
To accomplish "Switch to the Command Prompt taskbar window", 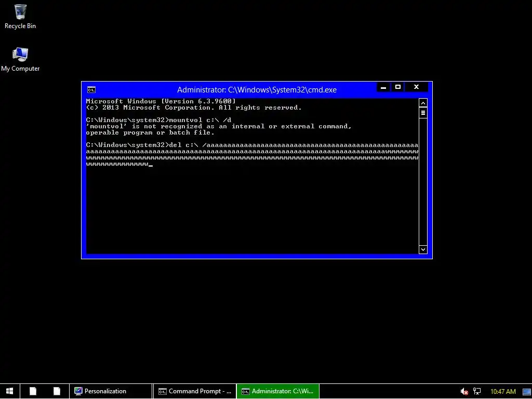I will pos(194,391).
